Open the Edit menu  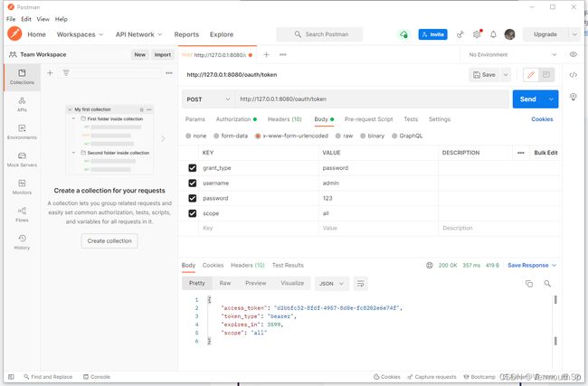26,19
